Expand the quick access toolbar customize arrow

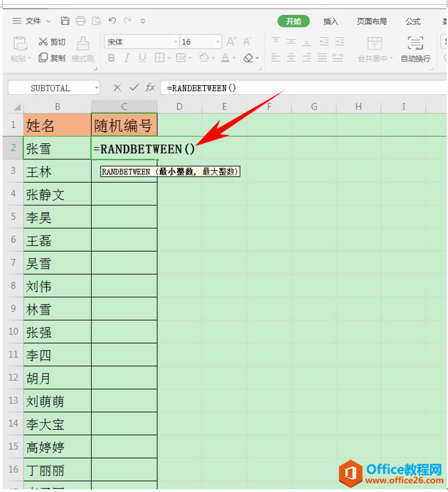pyautogui.click(x=143, y=21)
